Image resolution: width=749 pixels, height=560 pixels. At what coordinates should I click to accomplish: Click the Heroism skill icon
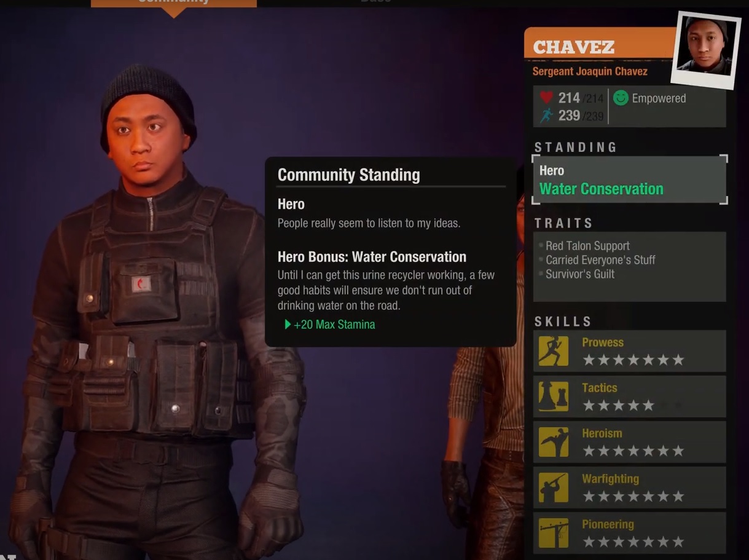point(554,442)
